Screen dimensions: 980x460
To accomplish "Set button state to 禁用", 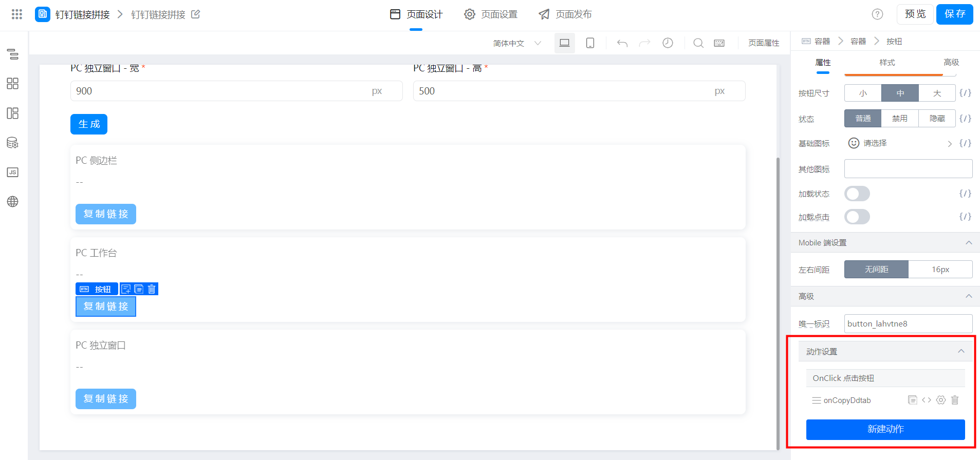I will tap(900, 118).
